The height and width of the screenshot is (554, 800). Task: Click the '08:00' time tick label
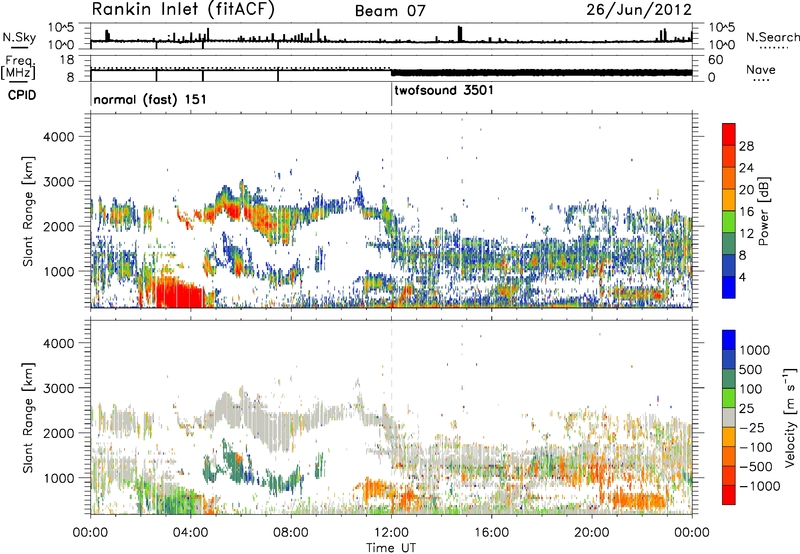point(291,533)
